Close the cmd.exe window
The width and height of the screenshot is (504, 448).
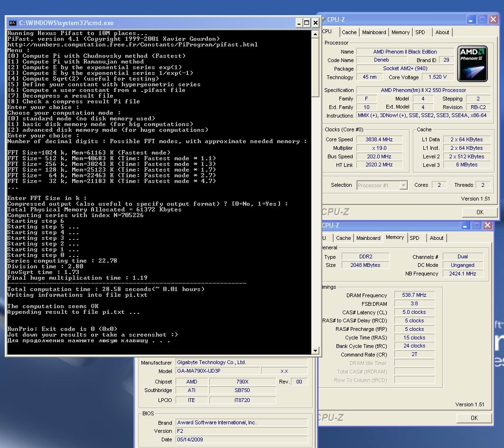(315, 23)
